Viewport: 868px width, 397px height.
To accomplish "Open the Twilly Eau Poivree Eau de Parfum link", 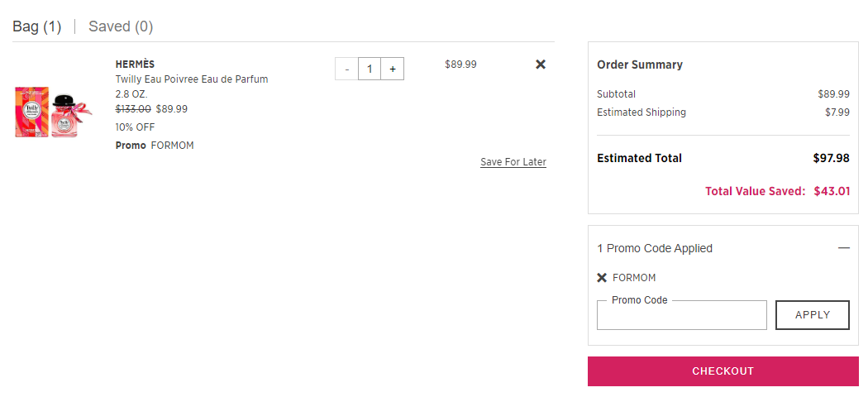I will click(192, 79).
